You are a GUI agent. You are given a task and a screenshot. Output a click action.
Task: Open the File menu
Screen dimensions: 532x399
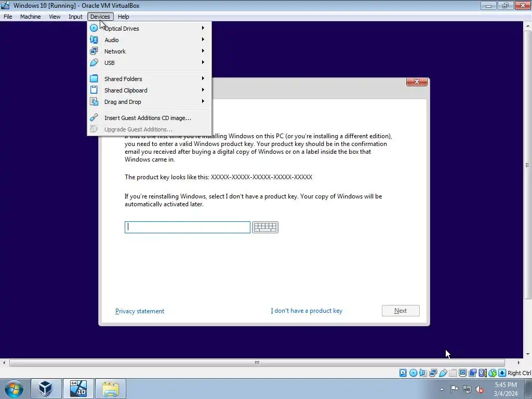click(8, 17)
